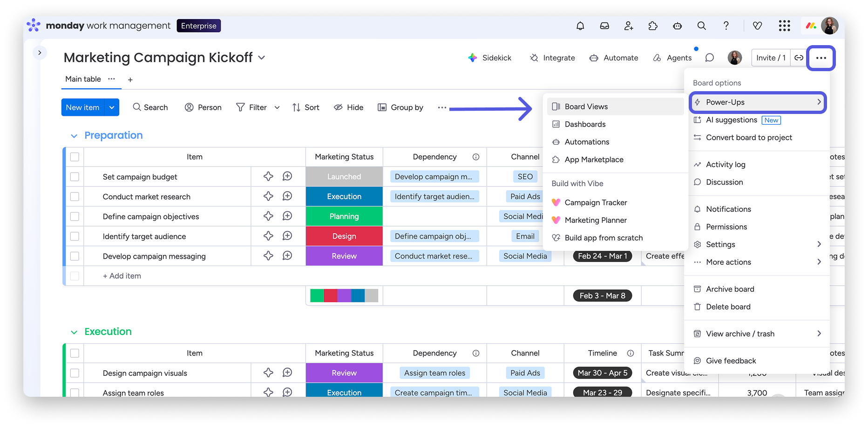Viewport: 868px width, 427px height.
Task: Check the Design campaign visuals checkbox
Action: click(x=75, y=373)
